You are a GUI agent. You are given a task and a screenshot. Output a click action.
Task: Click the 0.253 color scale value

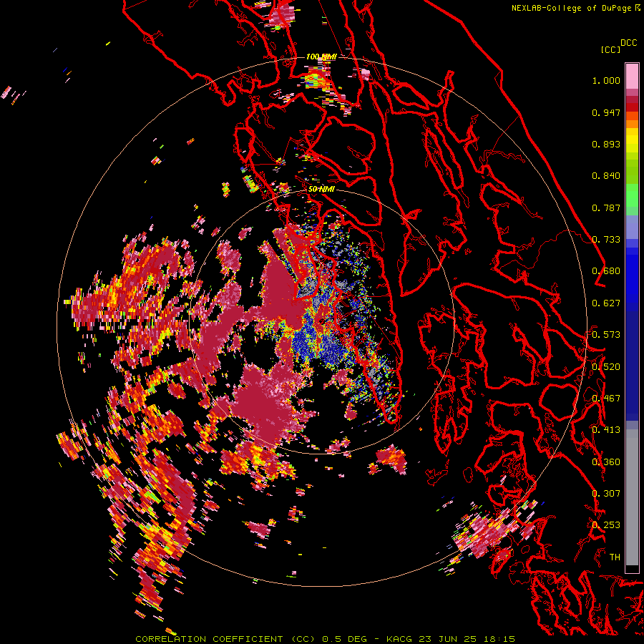pyautogui.click(x=606, y=525)
